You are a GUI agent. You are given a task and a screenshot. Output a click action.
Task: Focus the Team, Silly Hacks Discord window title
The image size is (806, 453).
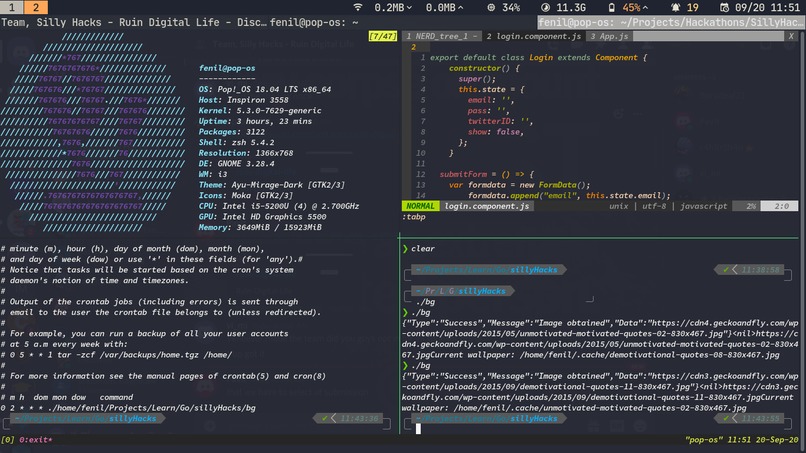click(134, 23)
